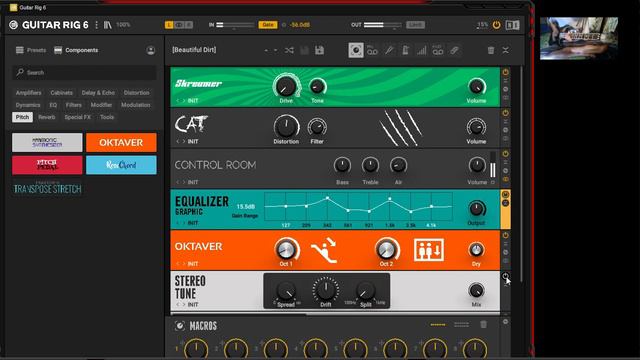Open the Stereo Tune INIT preset dropdown
Viewport: 640px width, 360px height.
click(x=193, y=304)
